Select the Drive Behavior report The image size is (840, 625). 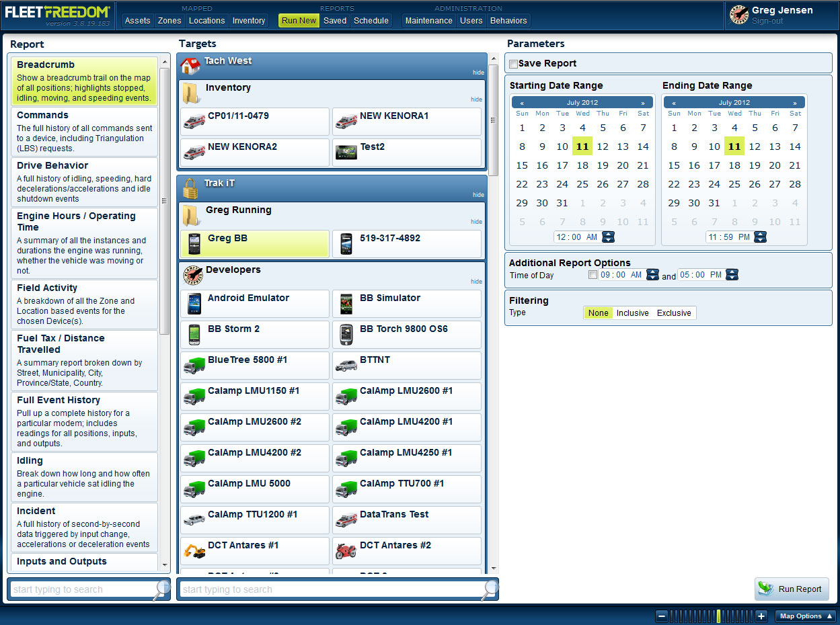[84, 181]
